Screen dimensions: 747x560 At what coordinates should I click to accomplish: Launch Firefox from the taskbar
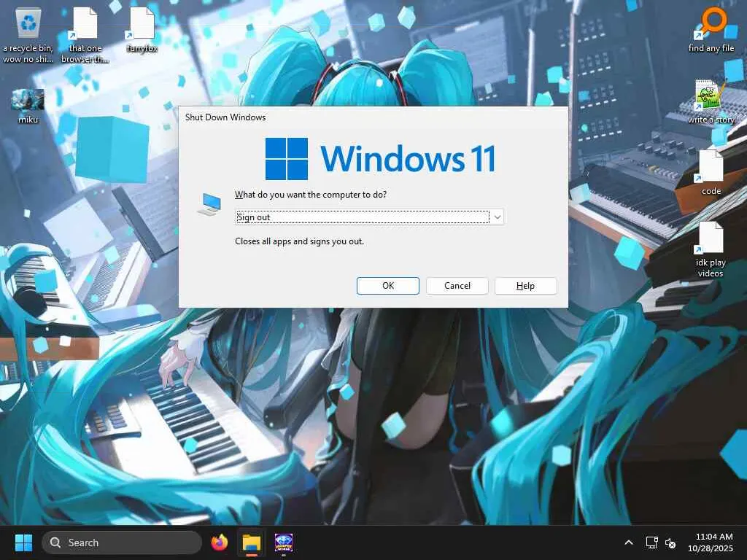[219, 542]
